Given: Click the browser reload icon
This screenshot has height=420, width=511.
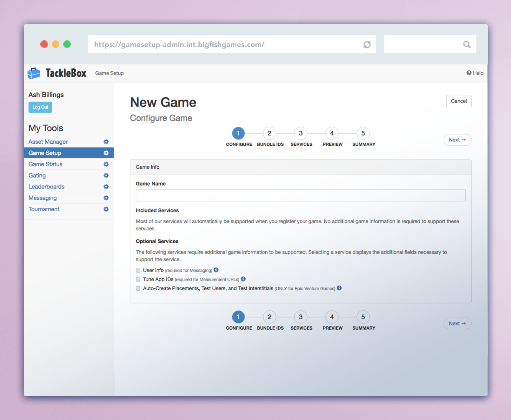Looking at the screenshot, I should (x=367, y=44).
